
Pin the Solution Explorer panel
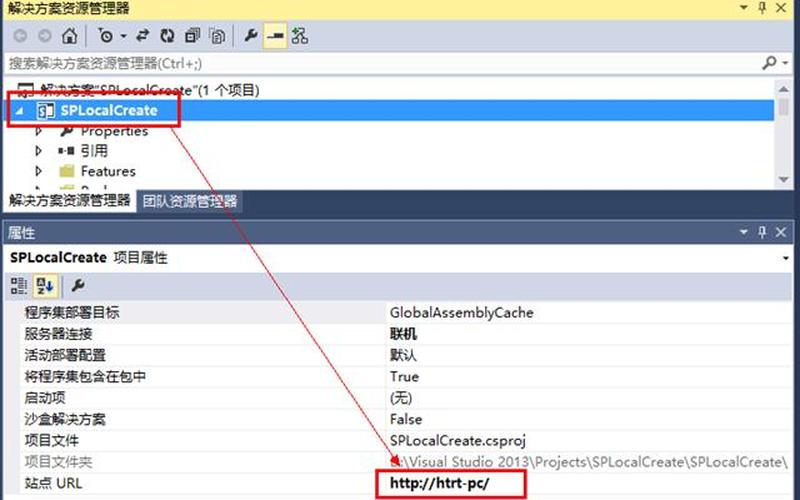tap(762, 8)
